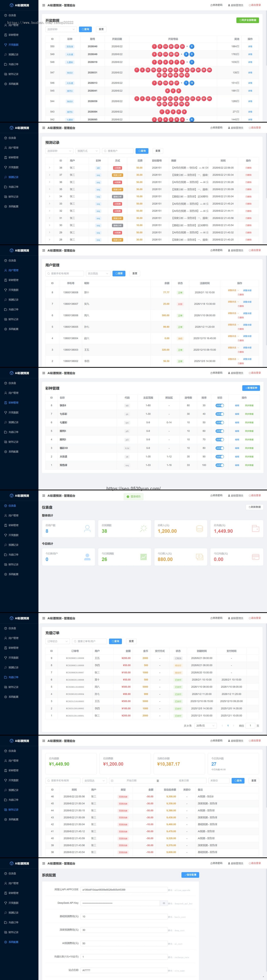Click the credit card icon on 今日充值 card
Image resolution: width=267 pixels, height=980 pixels.
point(256,557)
